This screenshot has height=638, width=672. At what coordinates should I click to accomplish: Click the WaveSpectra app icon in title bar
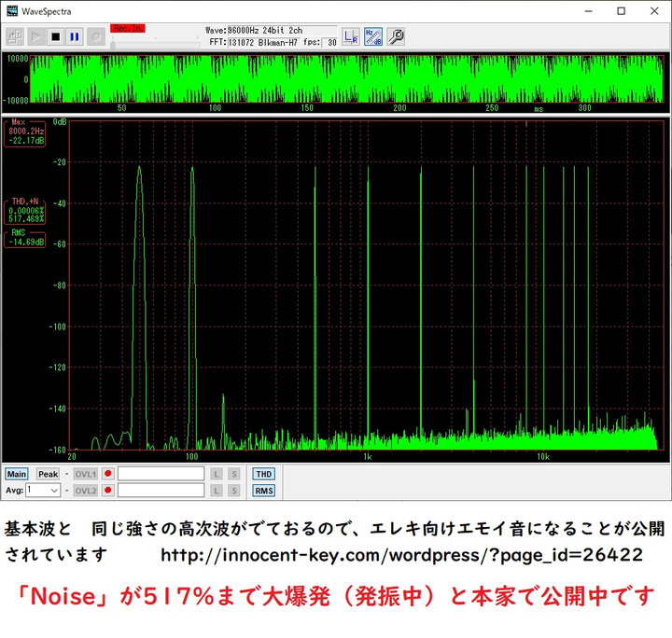[x=12, y=11]
